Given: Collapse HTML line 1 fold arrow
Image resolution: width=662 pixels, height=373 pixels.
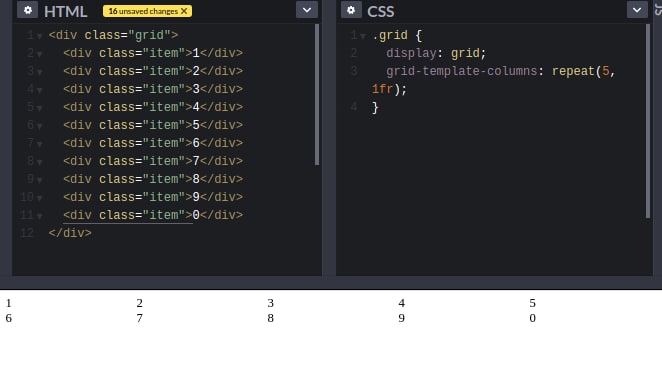Looking at the screenshot, I should click(x=39, y=37).
